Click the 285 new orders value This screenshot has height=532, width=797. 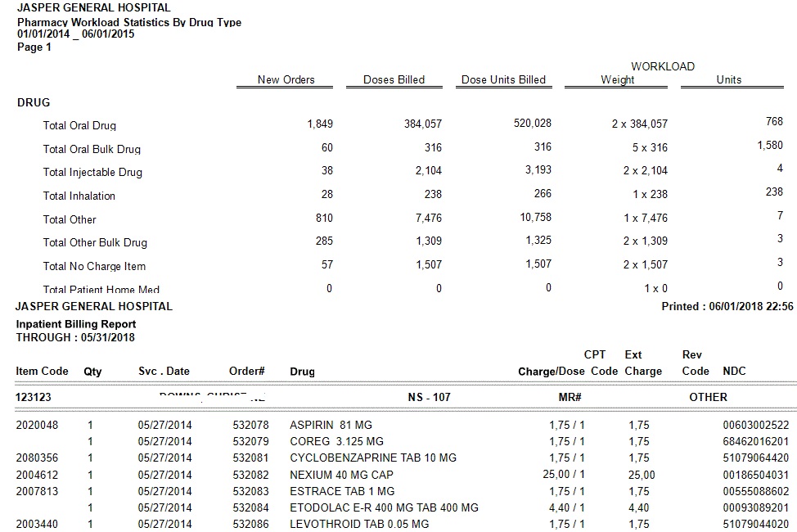[x=324, y=241]
